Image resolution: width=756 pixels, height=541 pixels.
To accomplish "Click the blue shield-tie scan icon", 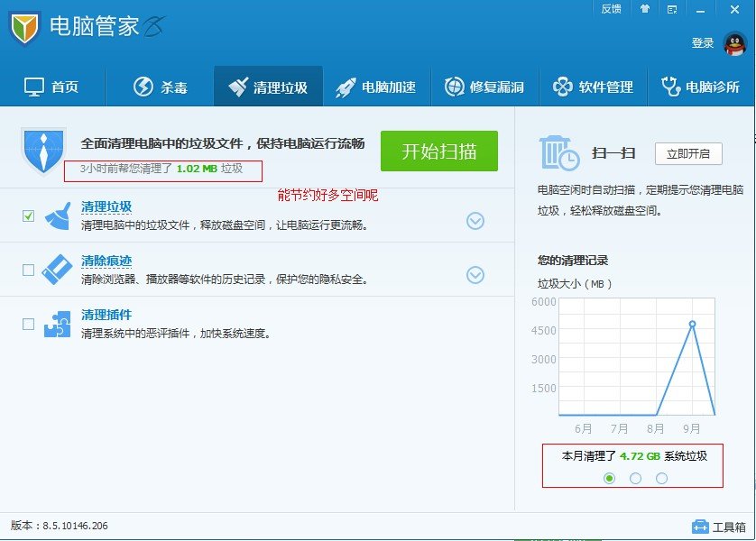I will pyautogui.click(x=38, y=149).
